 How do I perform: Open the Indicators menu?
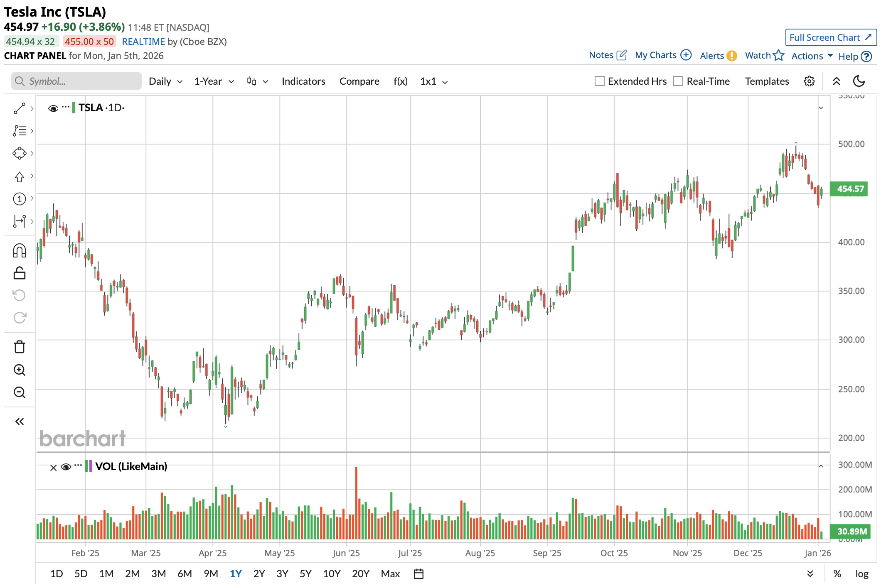tap(303, 81)
